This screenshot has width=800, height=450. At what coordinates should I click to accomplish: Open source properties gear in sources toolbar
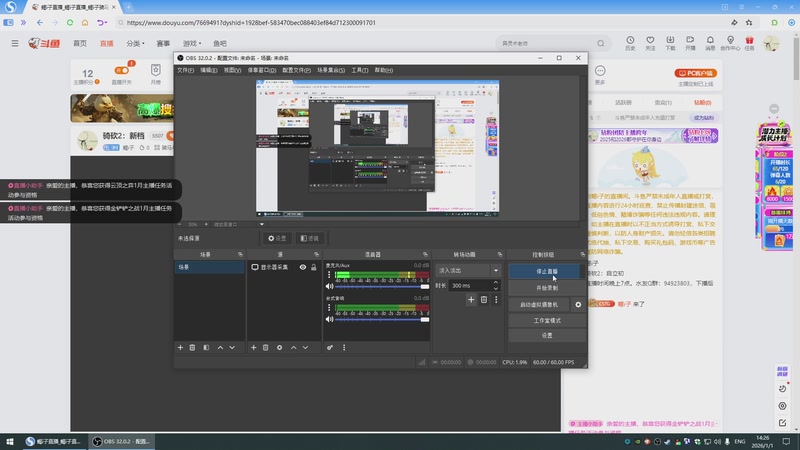(x=279, y=347)
